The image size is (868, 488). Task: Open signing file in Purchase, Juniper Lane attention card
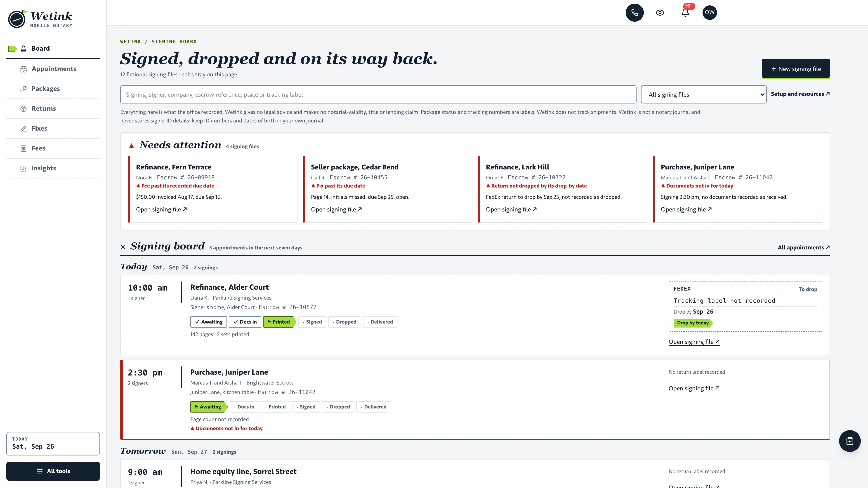tap(686, 209)
